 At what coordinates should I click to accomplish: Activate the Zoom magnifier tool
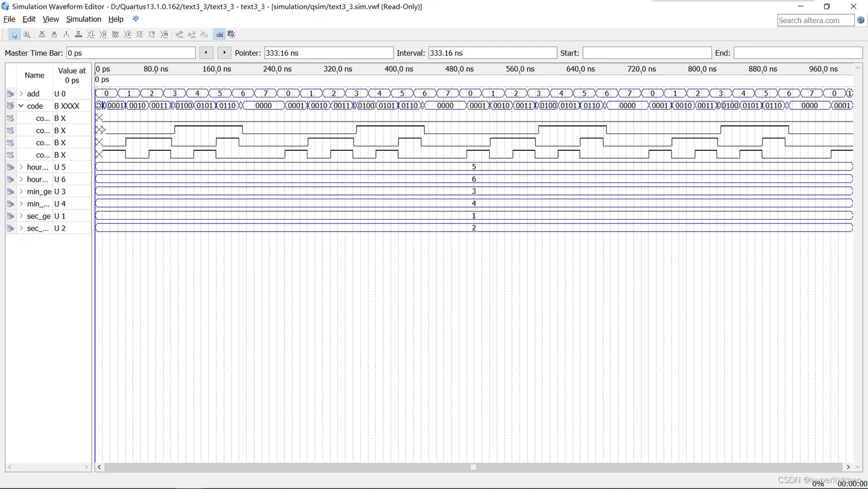coord(27,34)
